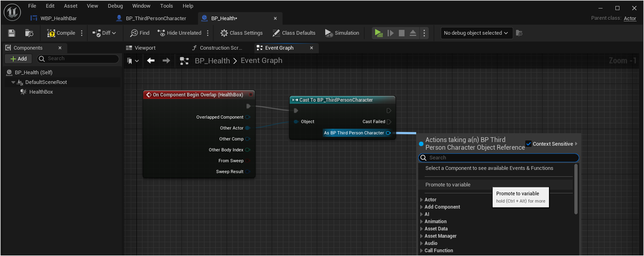The image size is (644, 256).
Task: Compile the BP_Health blueprint
Action: coord(61,33)
